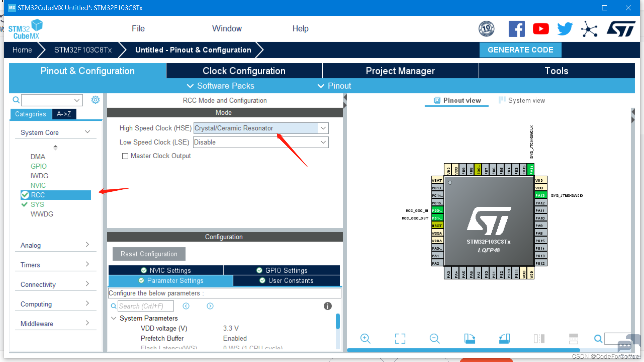Image resolution: width=644 pixels, height=362 pixels.
Task: Click the Parameter Settings search magnifier
Action: click(x=114, y=306)
